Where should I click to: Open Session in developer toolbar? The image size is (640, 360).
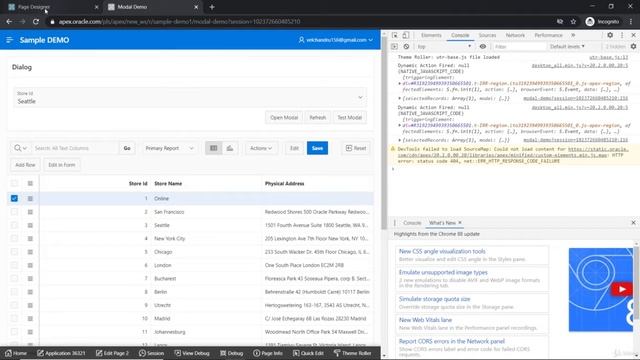tap(151, 353)
